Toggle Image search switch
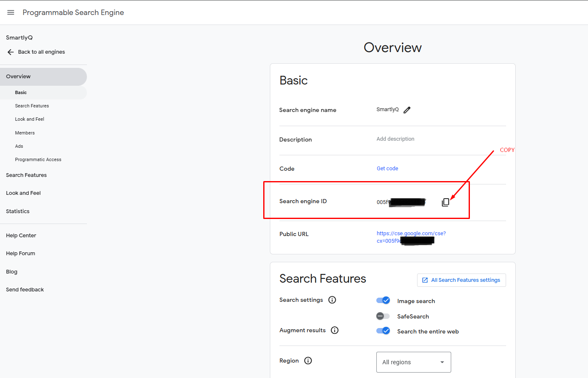The image size is (588, 378). (x=383, y=301)
